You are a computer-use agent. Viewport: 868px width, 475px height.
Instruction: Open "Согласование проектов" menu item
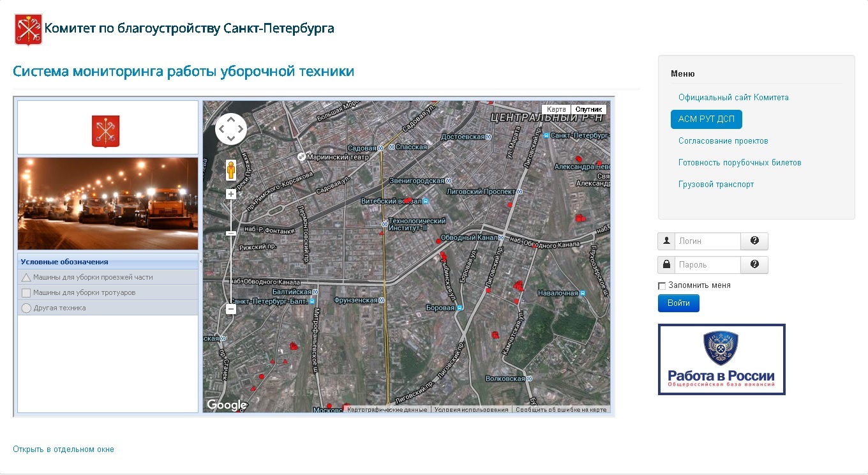(x=723, y=141)
